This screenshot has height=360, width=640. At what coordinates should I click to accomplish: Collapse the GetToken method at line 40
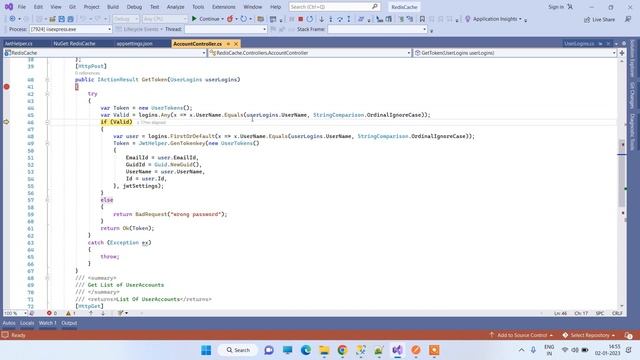(x=47, y=80)
